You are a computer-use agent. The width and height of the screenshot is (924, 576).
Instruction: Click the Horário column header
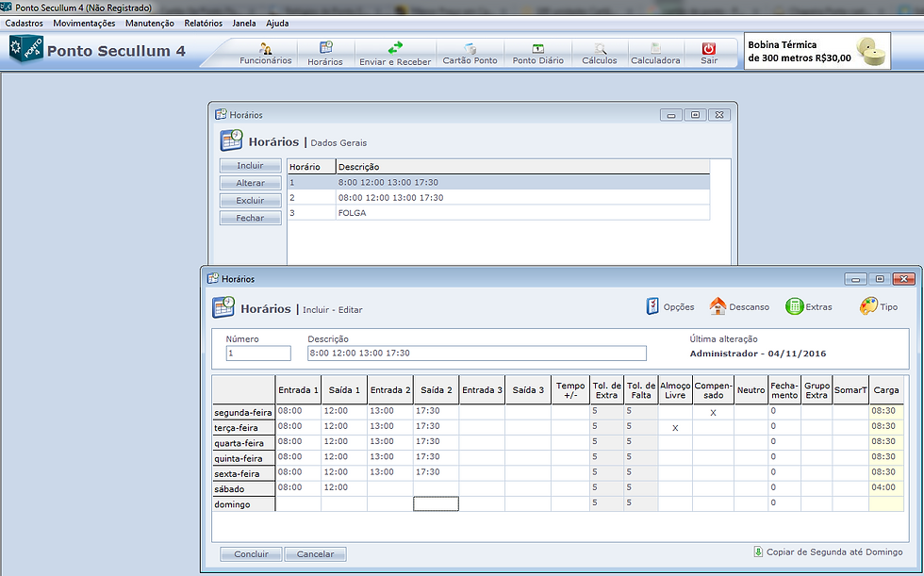(311, 167)
